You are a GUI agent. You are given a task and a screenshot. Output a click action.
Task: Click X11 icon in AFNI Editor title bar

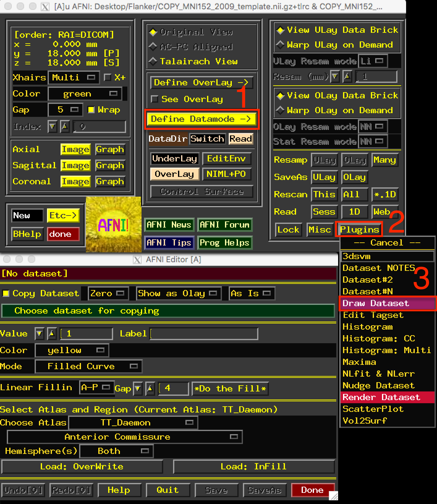(137, 260)
